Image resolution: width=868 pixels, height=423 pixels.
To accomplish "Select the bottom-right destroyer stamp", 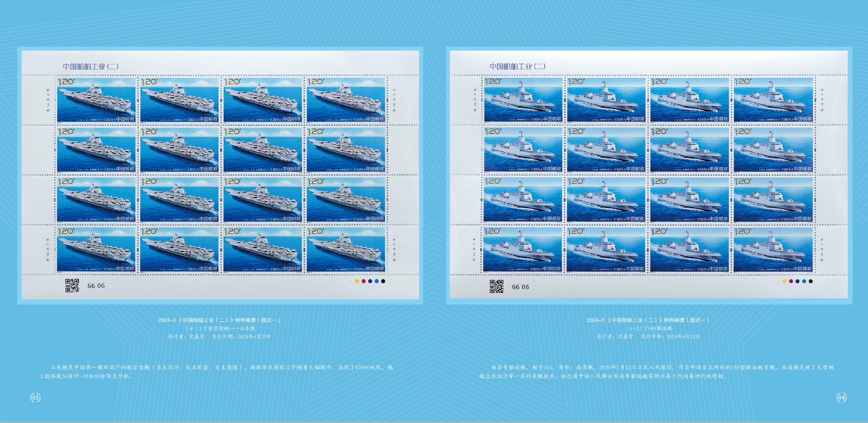I will [773, 249].
